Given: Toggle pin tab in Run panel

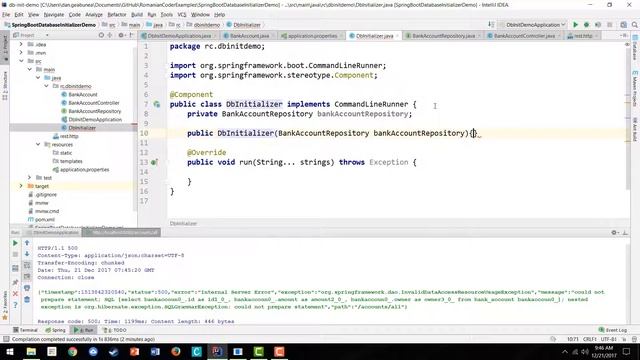Looking at the screenshot, I should click(x=15, y=282).
